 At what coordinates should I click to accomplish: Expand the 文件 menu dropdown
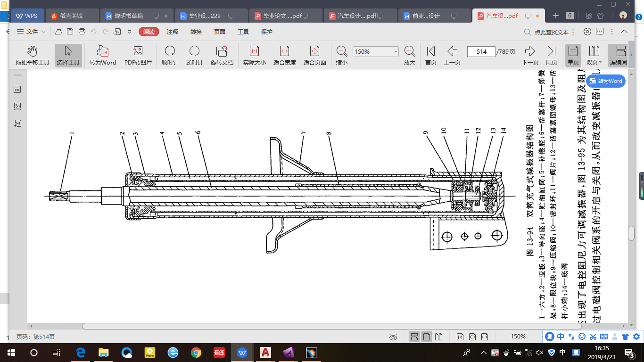coord(32,32)
